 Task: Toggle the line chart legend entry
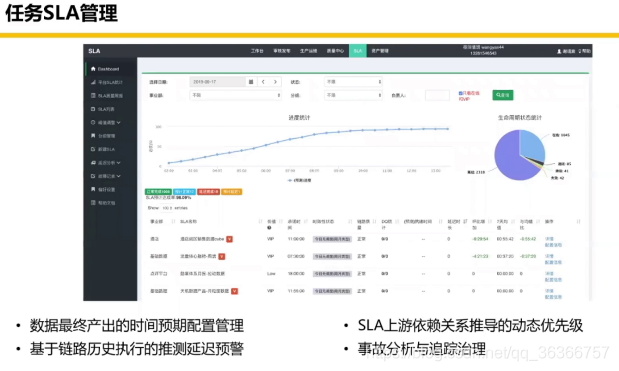[299, 180]
